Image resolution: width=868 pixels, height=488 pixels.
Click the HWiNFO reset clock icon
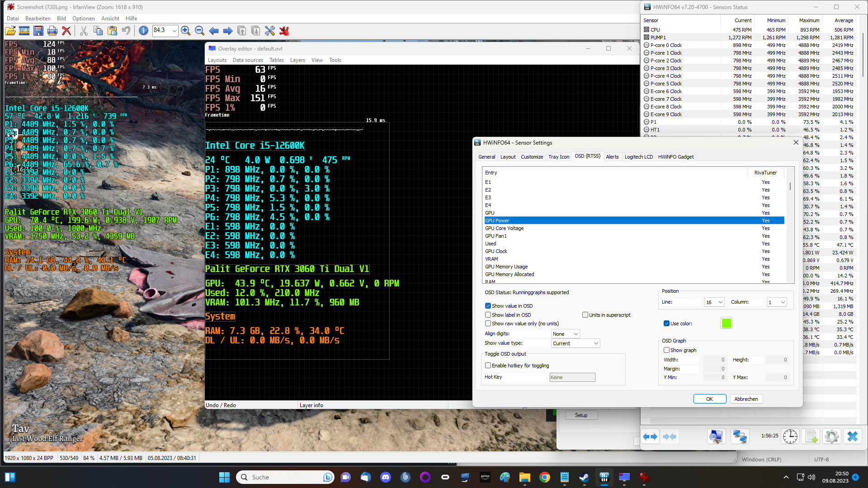[x=790, y=436]
